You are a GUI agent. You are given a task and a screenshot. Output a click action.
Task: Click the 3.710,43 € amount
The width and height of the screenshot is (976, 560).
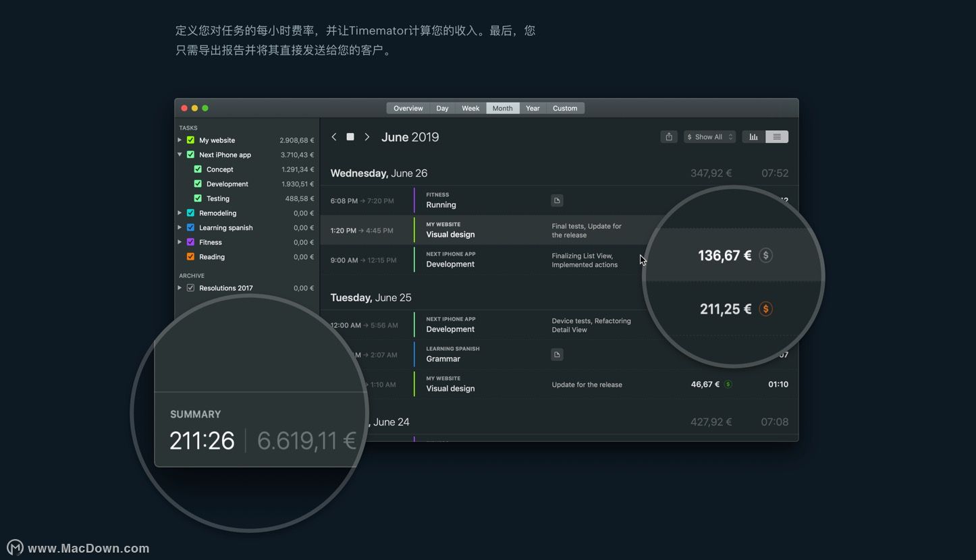point(297,155)
